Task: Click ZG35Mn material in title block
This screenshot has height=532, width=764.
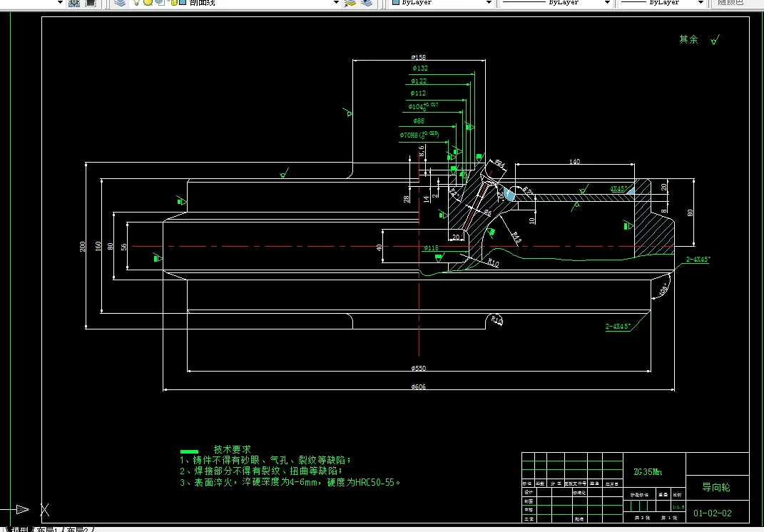Action: (x=648, y=471)
